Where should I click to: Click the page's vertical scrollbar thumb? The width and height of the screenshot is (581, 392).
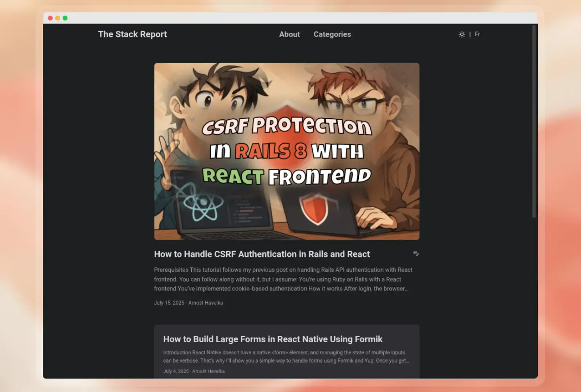(533, 122)
